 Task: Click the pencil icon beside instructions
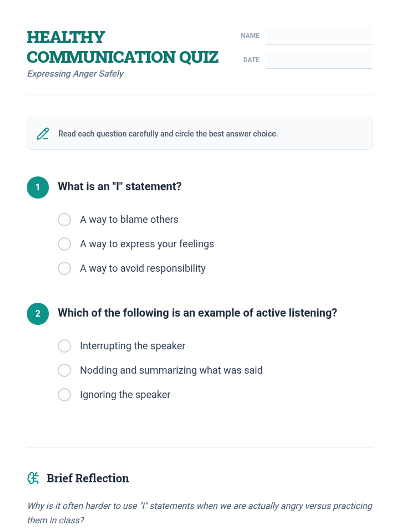(x=43, y=134)
